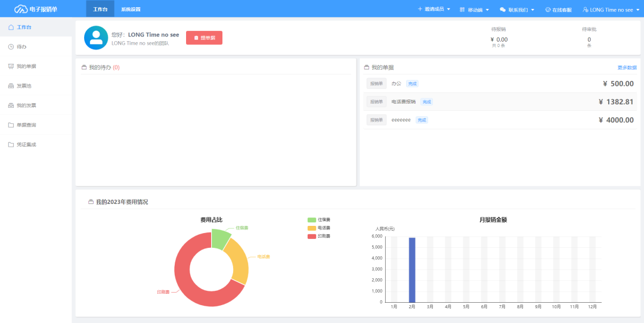
Task: Click the inbox icon beside 发票池
Action: (11, 86)
